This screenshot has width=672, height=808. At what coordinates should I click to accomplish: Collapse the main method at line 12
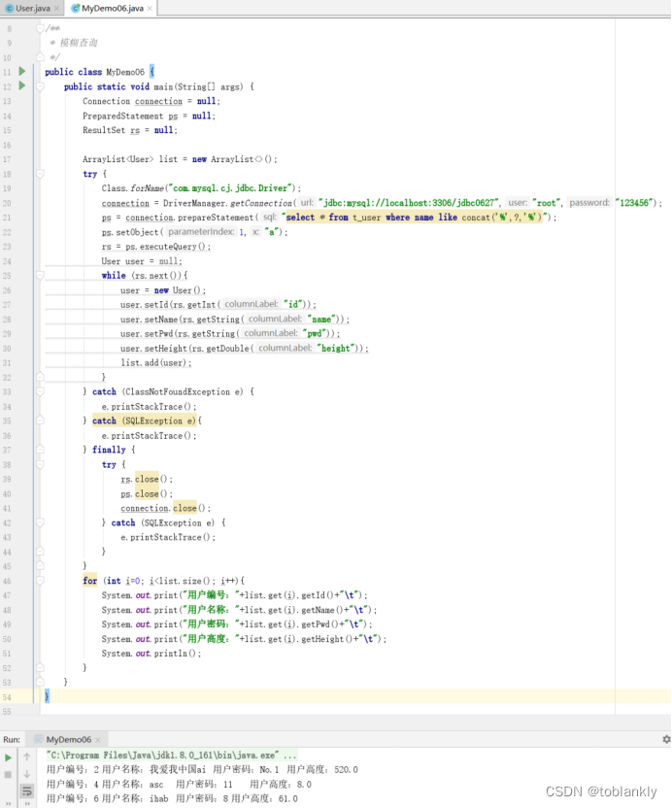pos(40,86)
